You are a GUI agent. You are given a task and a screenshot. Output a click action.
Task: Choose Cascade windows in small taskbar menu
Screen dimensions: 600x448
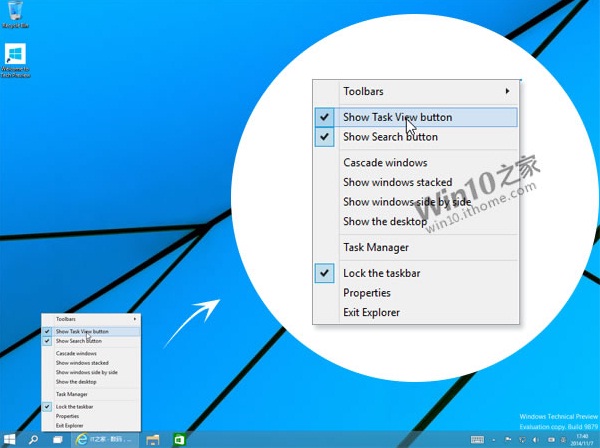91,353
